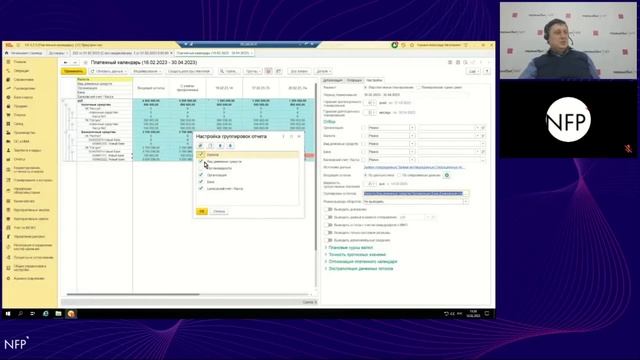Enable Организация filter checkbox in Отбор
The height and width of the screenshot is (360, 640).
click(363, 128)
